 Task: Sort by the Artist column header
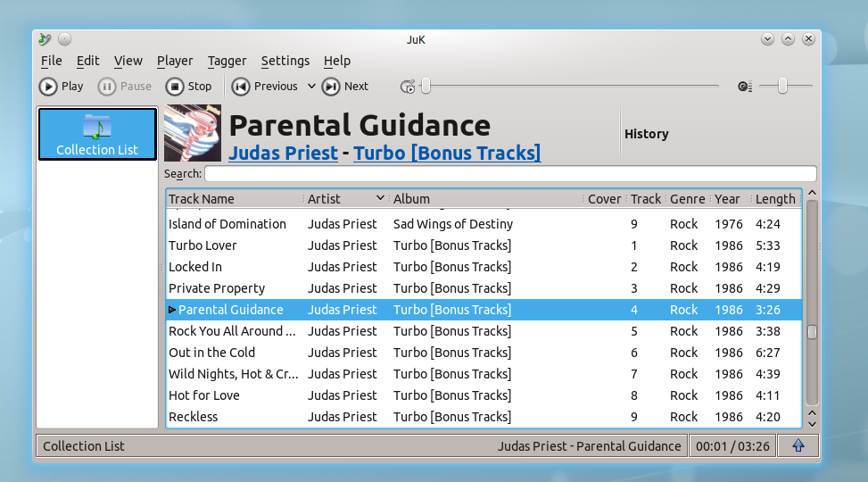click(346, 199)
